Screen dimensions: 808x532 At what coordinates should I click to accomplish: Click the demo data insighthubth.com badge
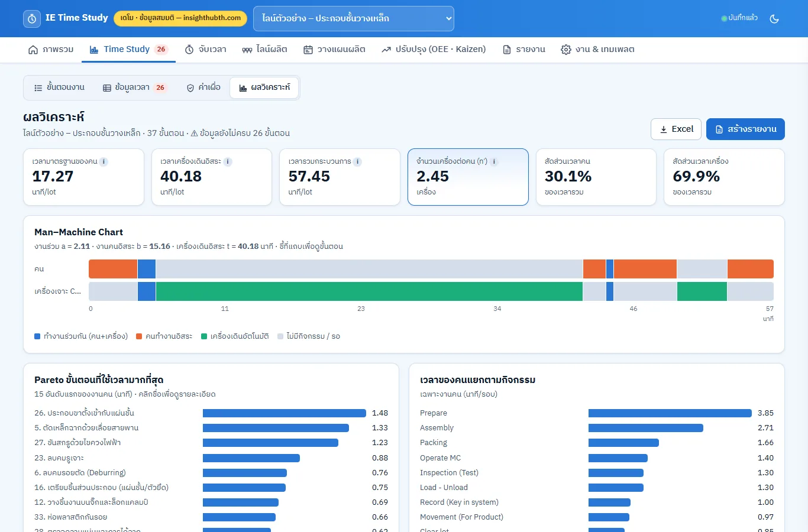tap(180, 18)
